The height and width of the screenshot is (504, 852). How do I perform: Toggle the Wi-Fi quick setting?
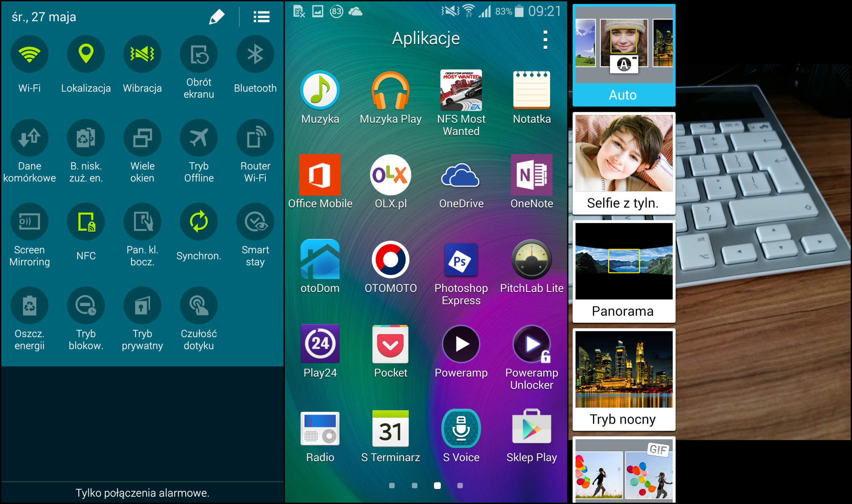click(x=29, y=54)
